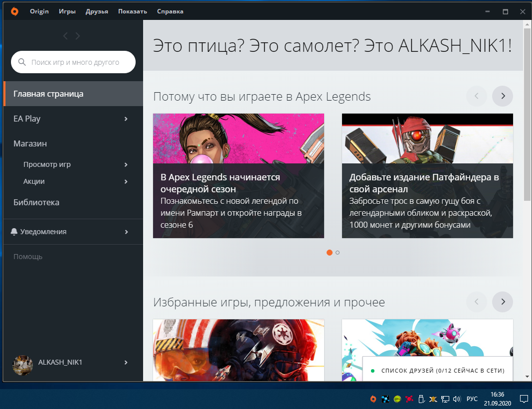Viewport: 532px width, 409px height.
Task: Show previous featured games carousel items
Action: tap(476, 301)
